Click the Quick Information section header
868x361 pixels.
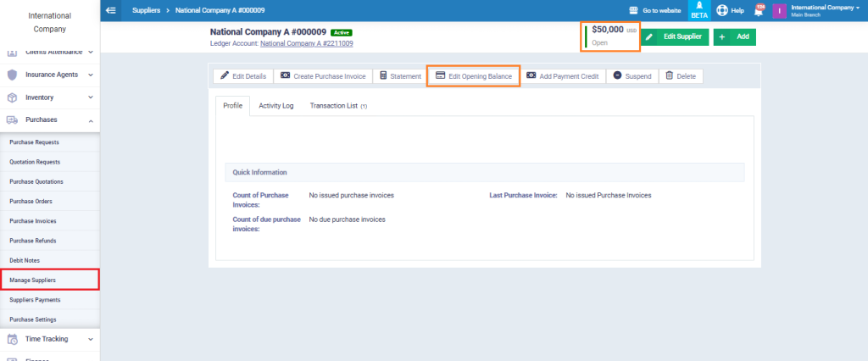click(484, 172)
